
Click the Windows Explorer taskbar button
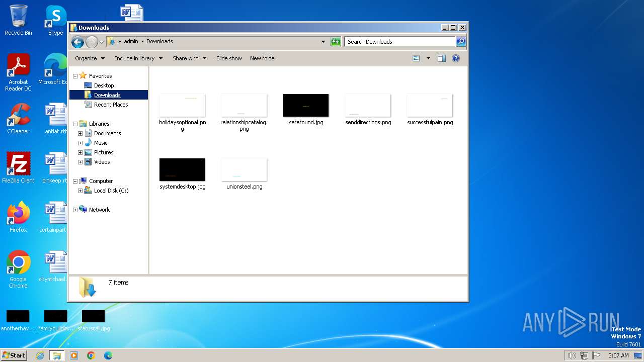56,355
